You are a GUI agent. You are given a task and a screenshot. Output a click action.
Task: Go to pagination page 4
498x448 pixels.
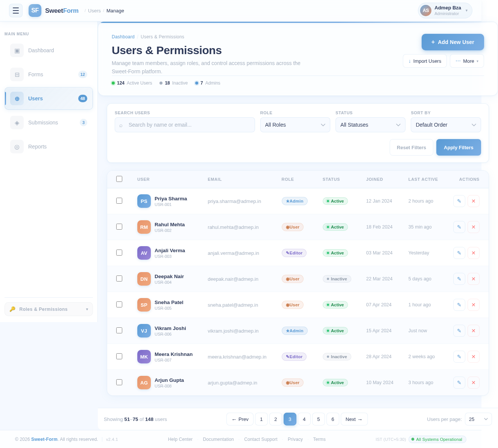[304, 419]
